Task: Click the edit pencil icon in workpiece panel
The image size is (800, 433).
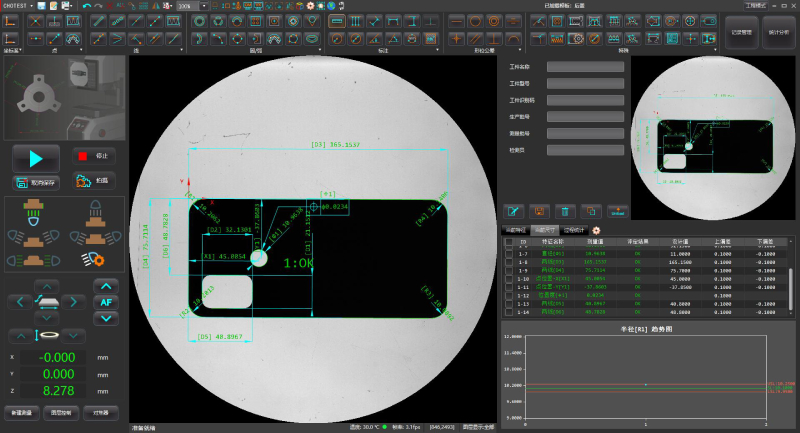Action: [513, 211]
